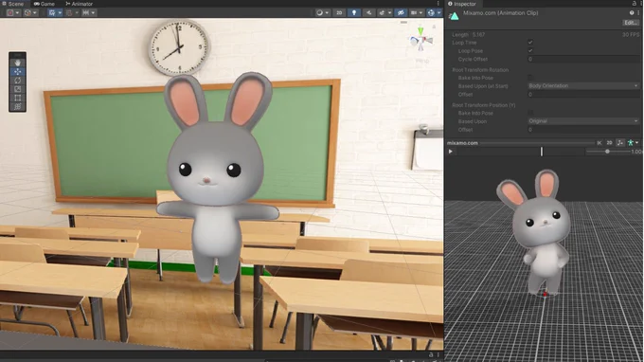
Task: Expand the grid visibility dropdown arrow
Action: coord(60,12)
